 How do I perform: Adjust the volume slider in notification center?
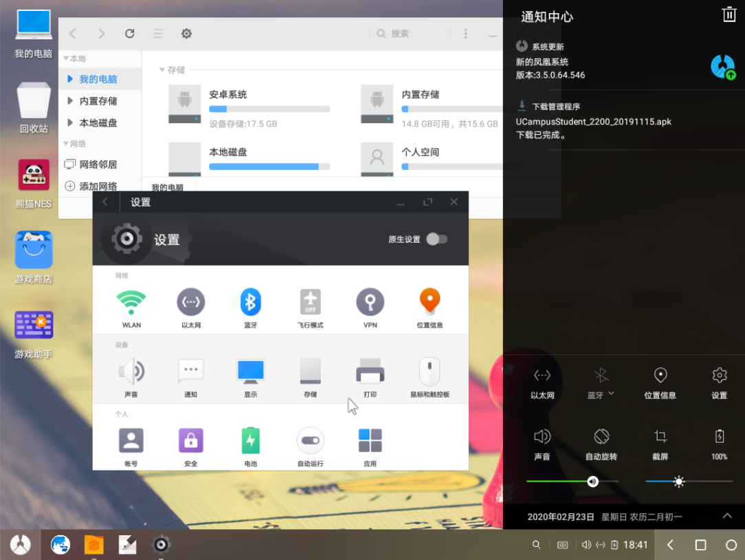pos(572,482)
